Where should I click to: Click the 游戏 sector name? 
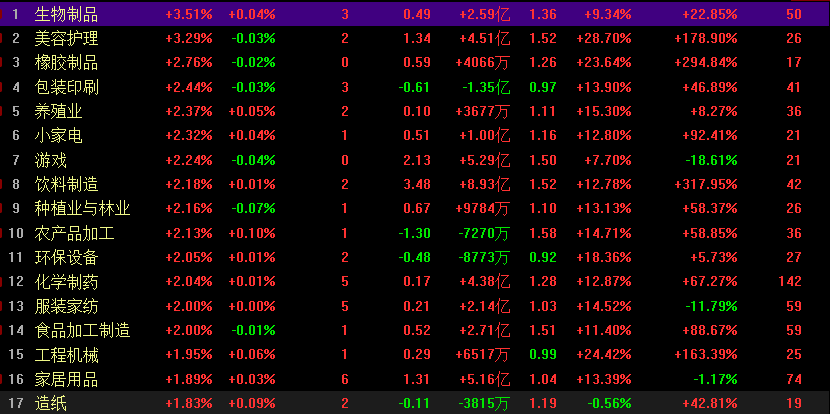click(x=50, y=160)
